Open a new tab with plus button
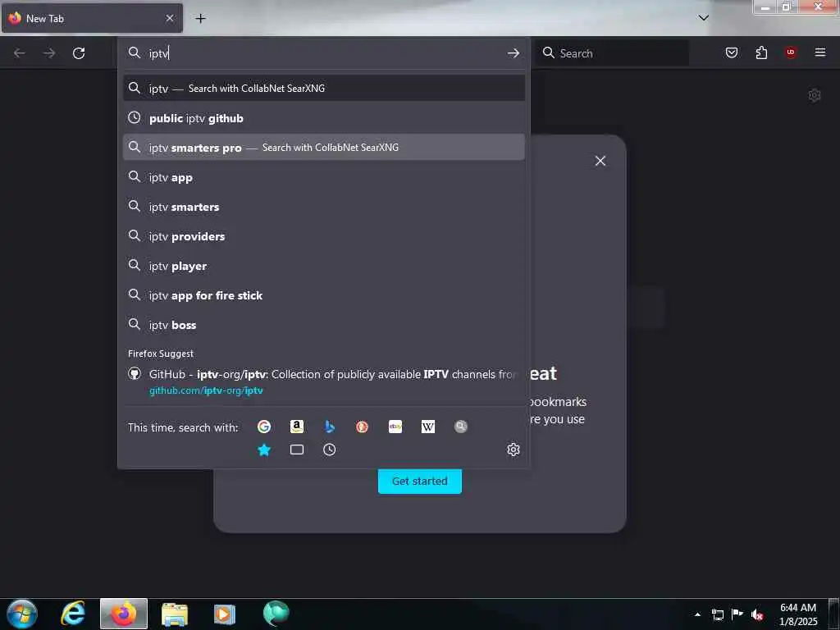 point(200,18)
